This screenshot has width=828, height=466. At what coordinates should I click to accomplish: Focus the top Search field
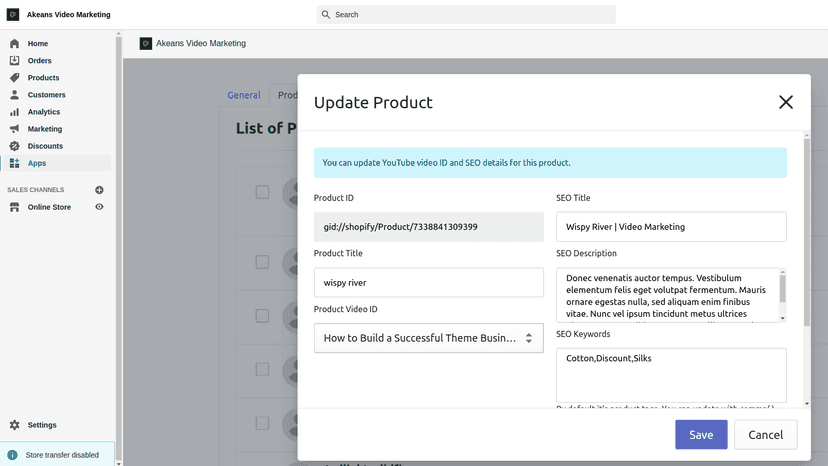click(466, 14)
